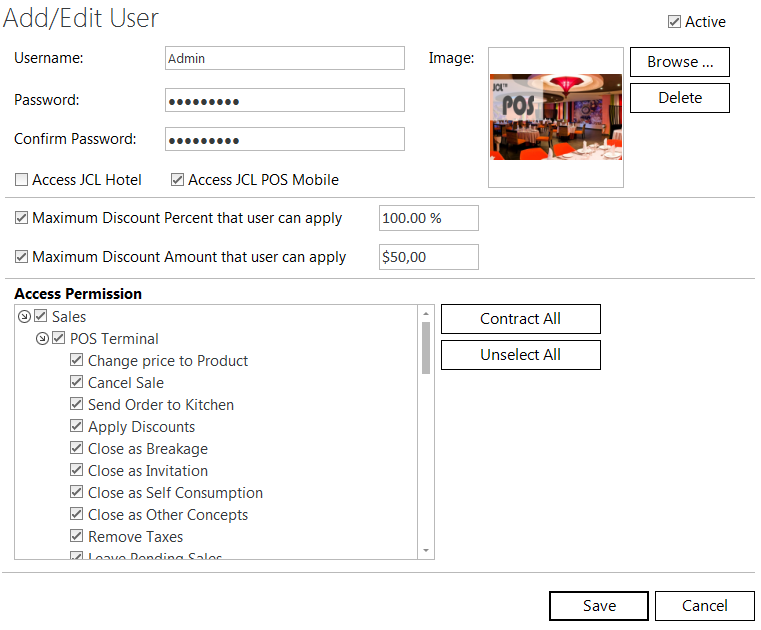Select Send Order to Kitchen item
The image size is (761, 630).
[160, 405]
